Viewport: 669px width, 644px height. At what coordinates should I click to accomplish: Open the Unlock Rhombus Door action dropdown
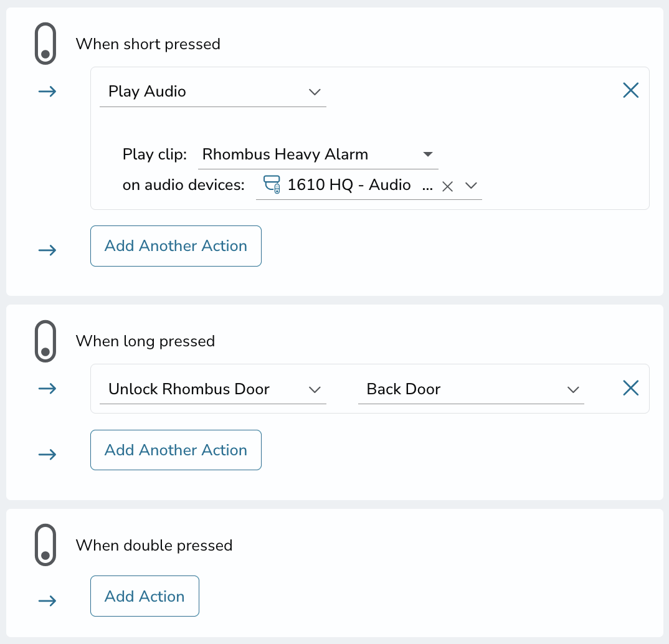(213, 389)
